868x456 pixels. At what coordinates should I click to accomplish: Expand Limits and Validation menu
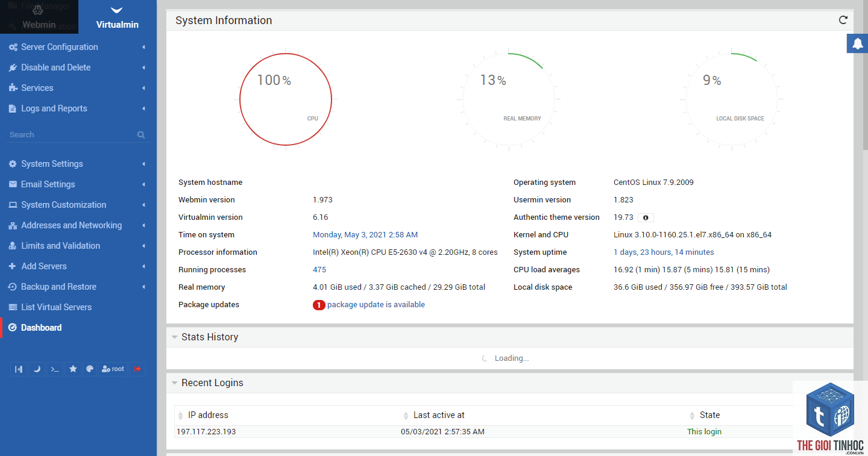78,246
